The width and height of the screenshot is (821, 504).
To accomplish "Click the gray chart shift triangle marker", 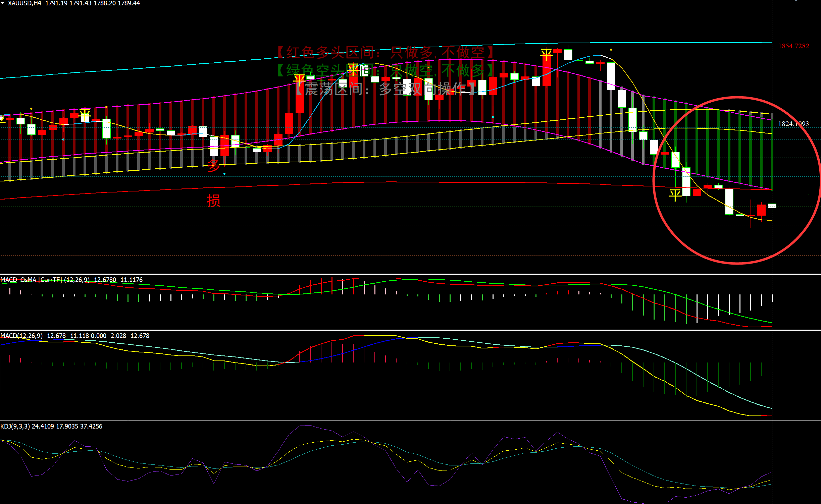I will [796, 1].
